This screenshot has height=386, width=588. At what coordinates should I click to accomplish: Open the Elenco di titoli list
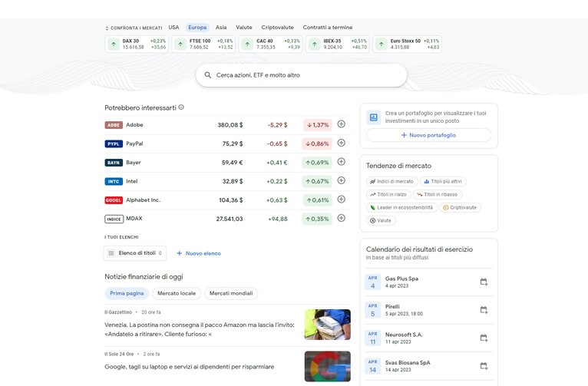(135, 253)
